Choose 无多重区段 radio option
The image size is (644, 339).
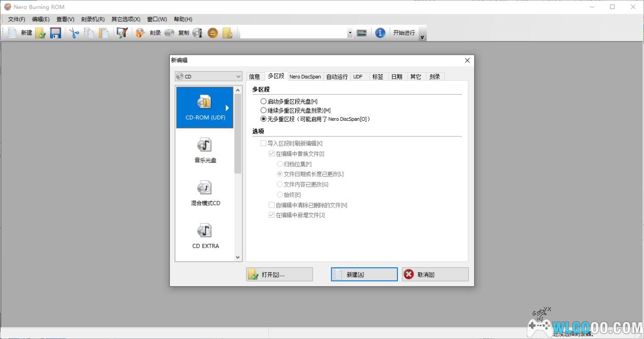point(264,119)
